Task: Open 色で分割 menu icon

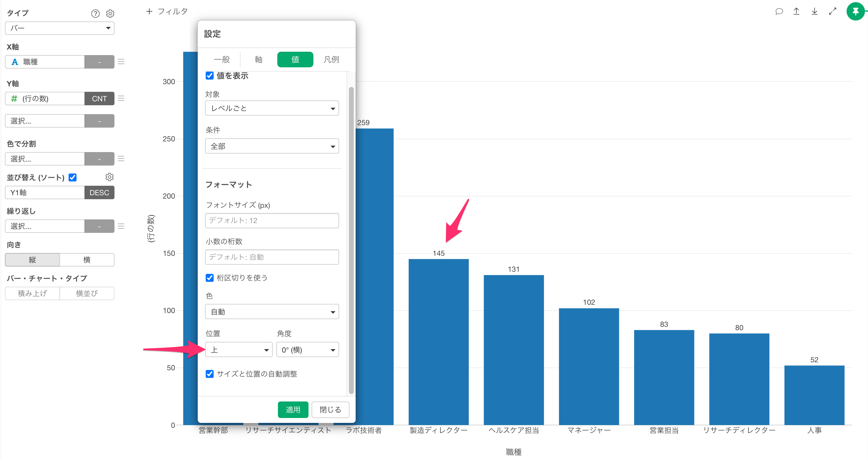Action: click(121, 159)
